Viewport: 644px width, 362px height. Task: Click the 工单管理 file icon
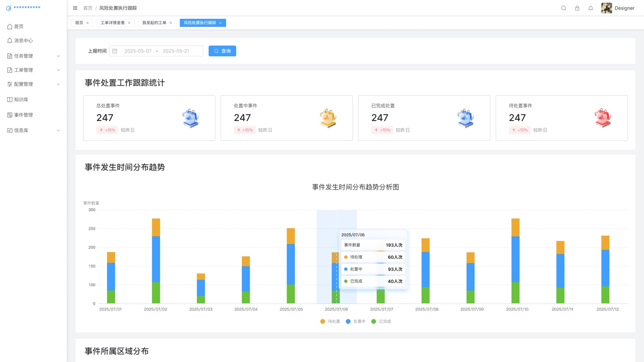pos(10,70)
